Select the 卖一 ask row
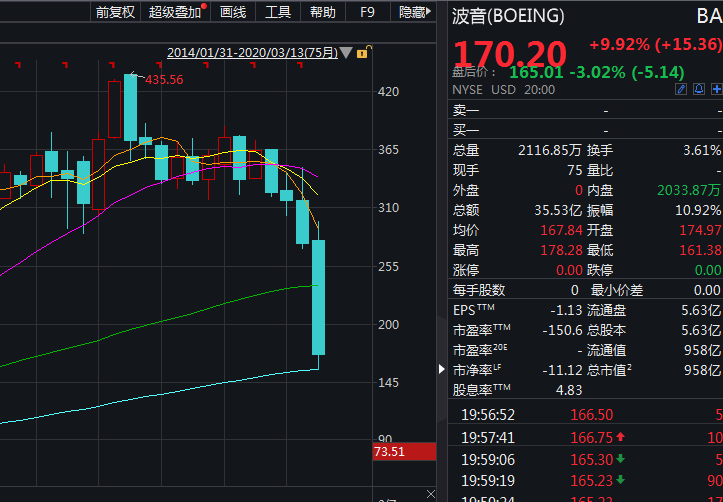Screen dimensions: 723x502 pyautogui.click(x=585, y=111)
